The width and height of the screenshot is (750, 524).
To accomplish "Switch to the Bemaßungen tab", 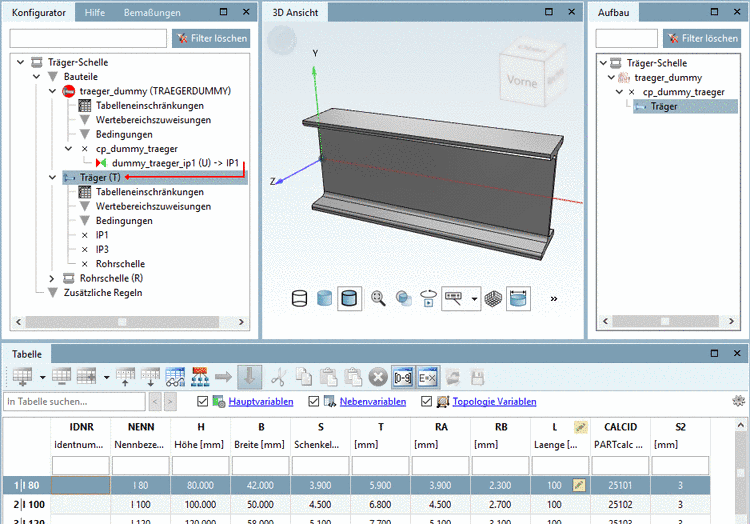I will [x=152, y=13].
